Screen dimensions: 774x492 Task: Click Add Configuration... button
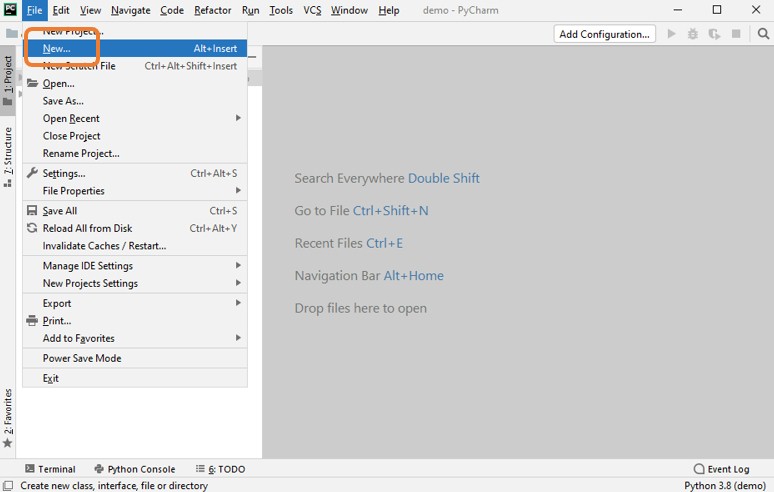pos(604,34)
